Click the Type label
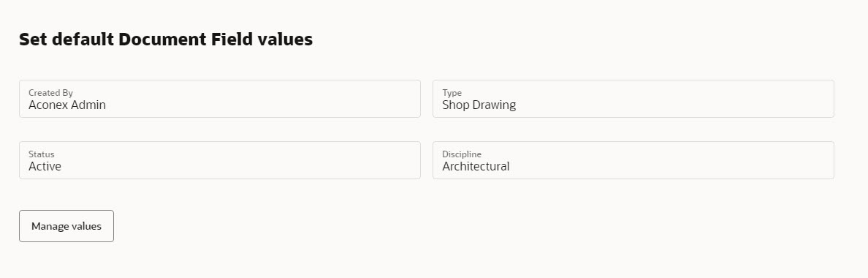Image resolution: width=868 pixels, height=278 pixels. click(452, 92)
